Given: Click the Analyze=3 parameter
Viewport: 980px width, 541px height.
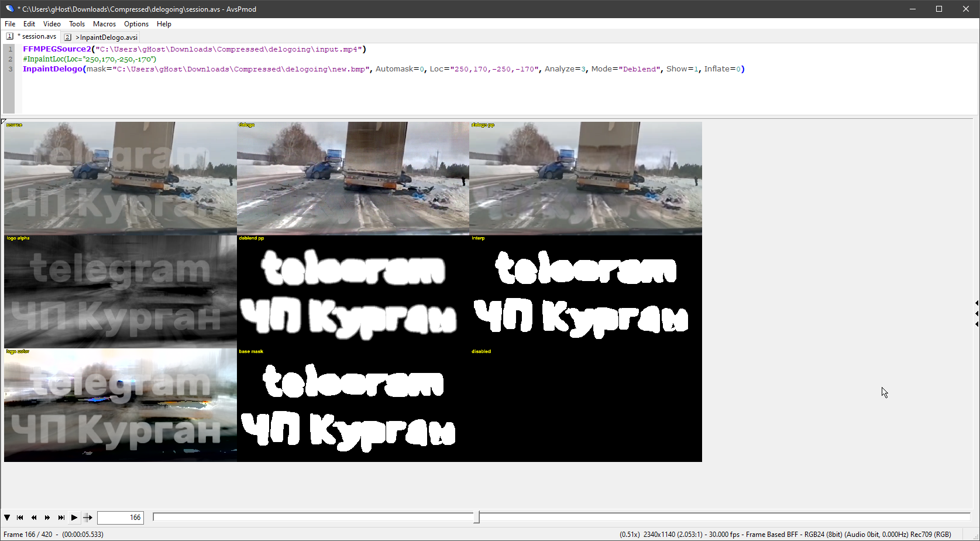Looking at the screenshot, I should [x=565, y=69].
